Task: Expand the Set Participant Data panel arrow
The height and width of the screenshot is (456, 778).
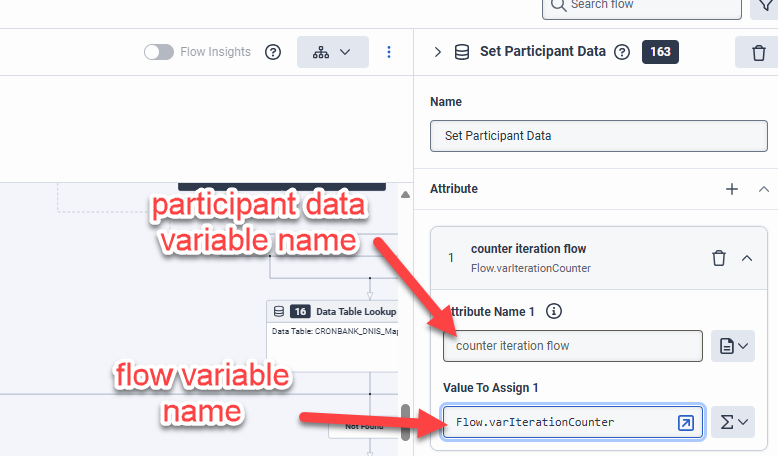Action: click(437, 52)
